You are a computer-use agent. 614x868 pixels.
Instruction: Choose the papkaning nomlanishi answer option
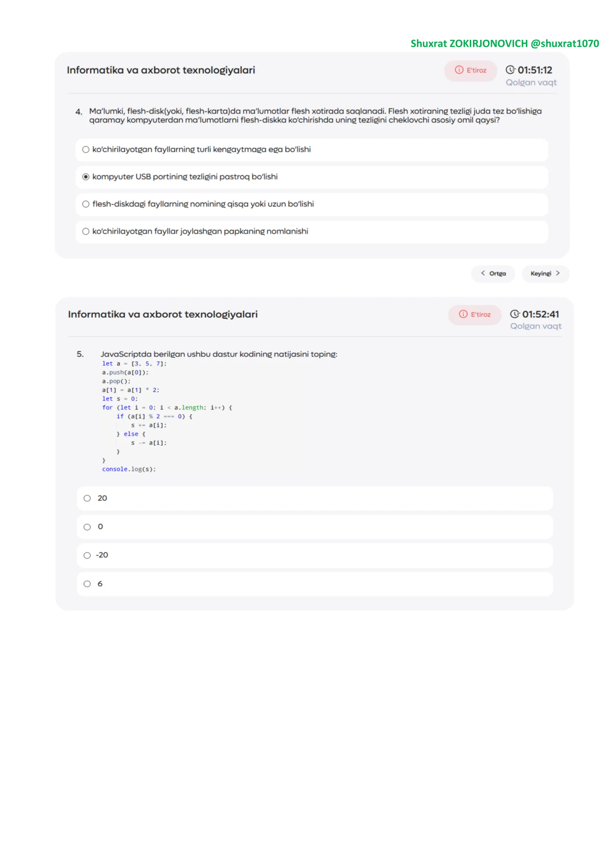[312, 231]
